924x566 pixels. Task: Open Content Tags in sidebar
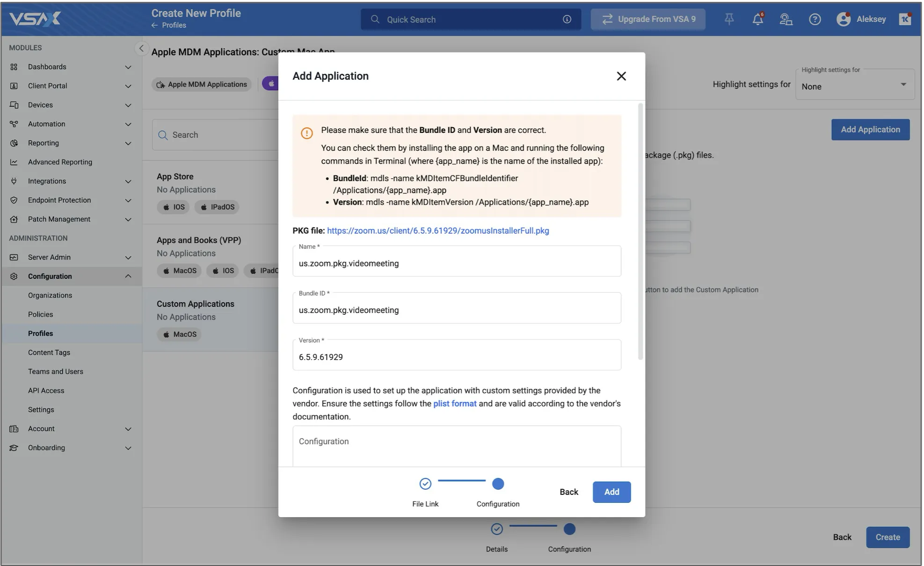(x=49, y=353)
